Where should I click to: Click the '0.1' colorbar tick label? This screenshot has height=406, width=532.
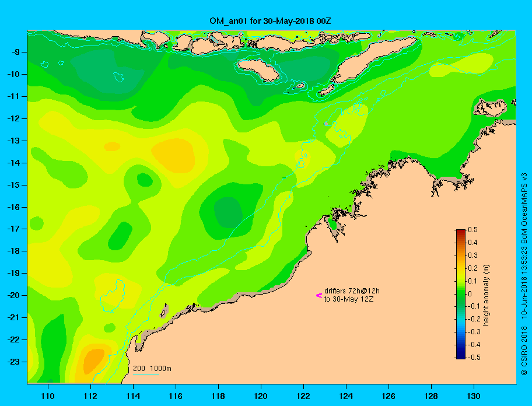pos(473,281)
